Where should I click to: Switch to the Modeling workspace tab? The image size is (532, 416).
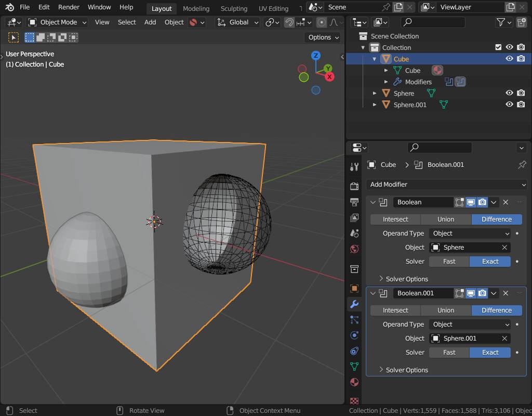click(196, 8)
